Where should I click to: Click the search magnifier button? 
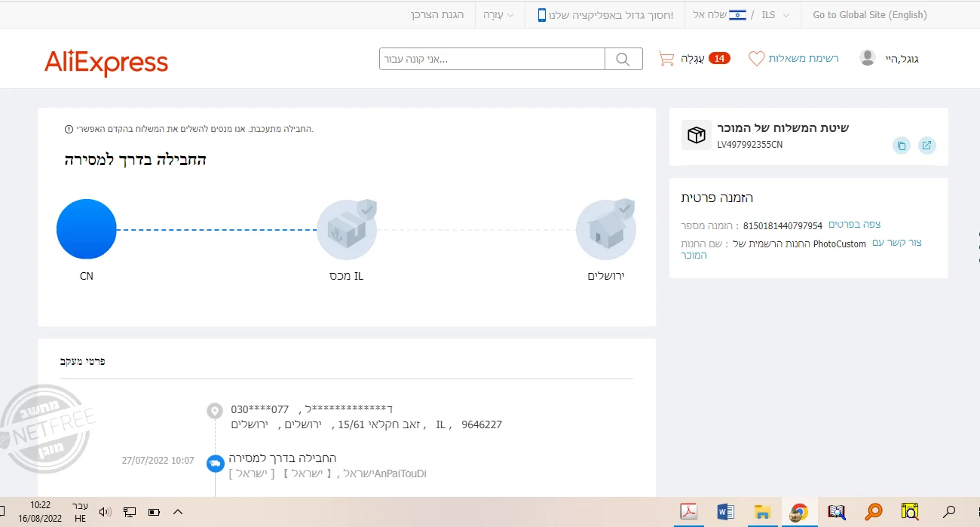point(623,59)
